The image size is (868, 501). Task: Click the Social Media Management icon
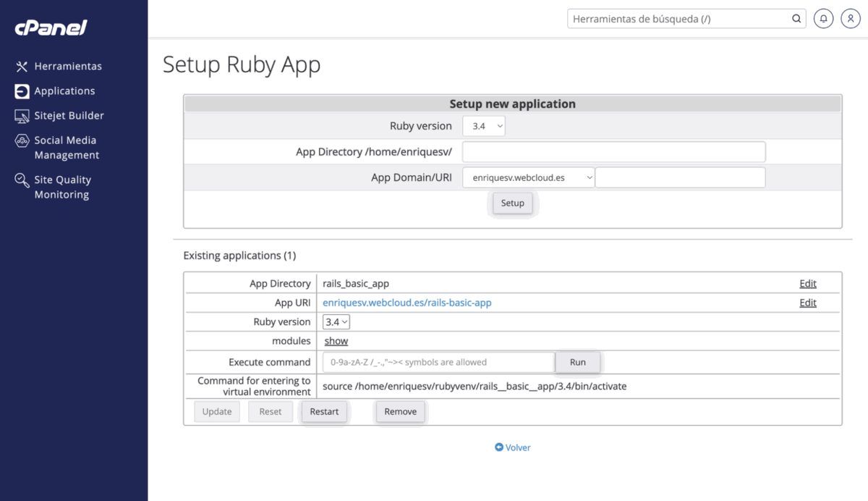click(22, 140)
